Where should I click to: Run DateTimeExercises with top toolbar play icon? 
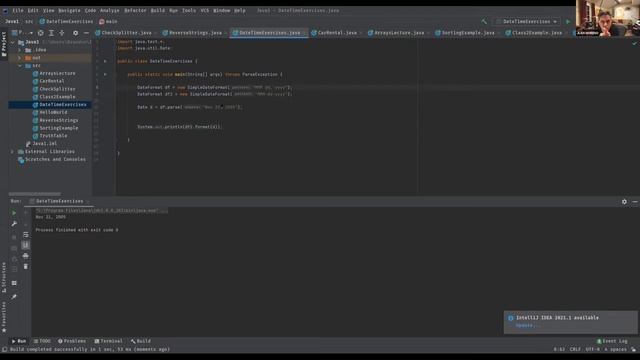point(568,21)
